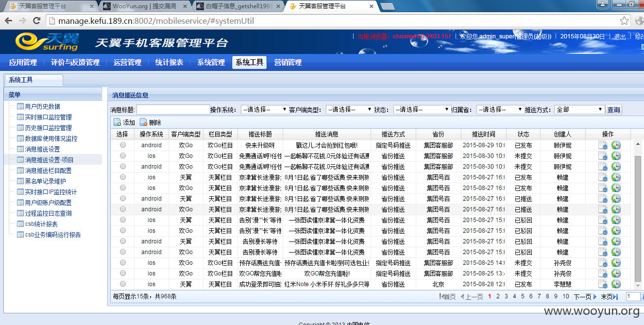
Task: Select the radio button for the 快来升级呀 row
Action: point(123,145)
